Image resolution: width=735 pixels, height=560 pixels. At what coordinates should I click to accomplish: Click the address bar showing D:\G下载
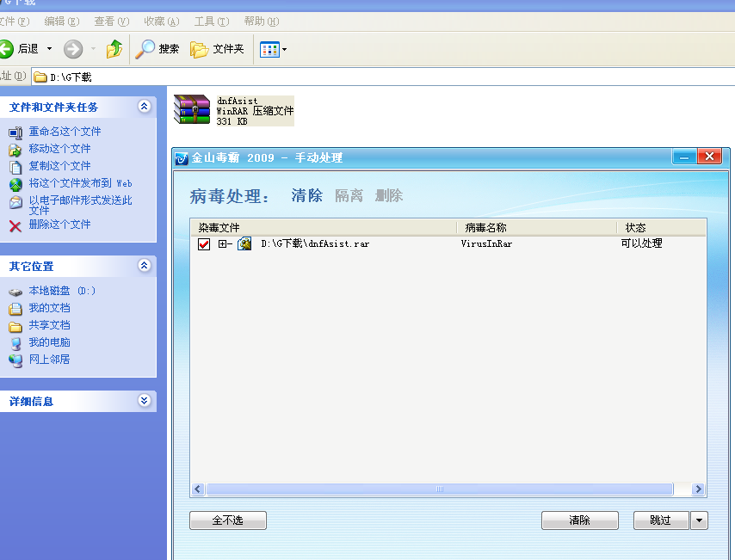point(382,77)
